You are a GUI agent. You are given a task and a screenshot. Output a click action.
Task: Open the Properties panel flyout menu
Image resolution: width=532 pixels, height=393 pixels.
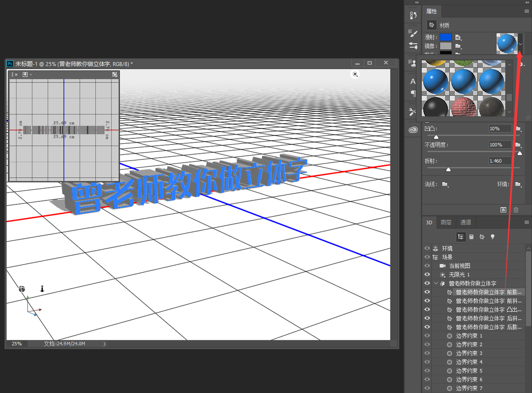click(527, 11)
